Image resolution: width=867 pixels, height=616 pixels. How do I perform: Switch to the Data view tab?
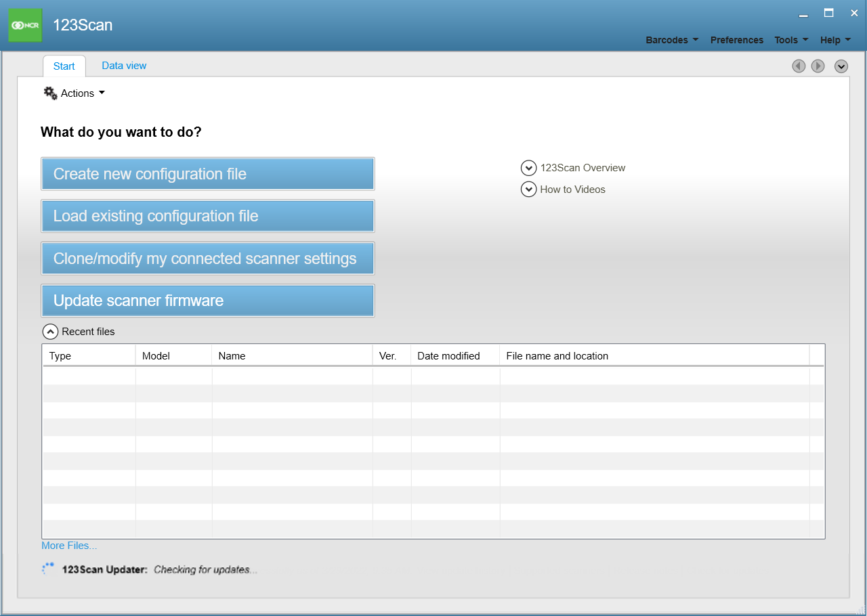[124, 66]
